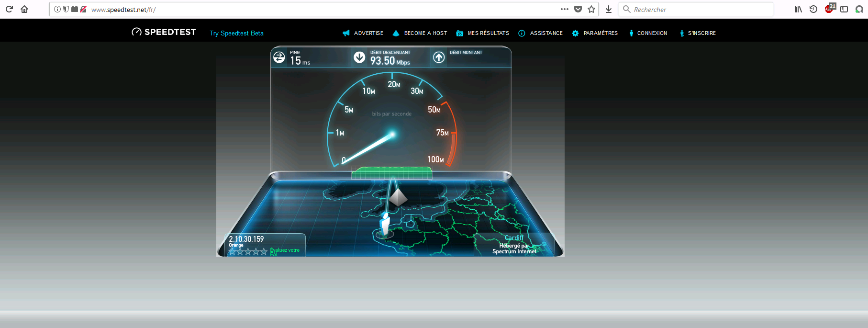Viewport: 868px width, 328px height.
Task: Open the S'INSCRIRE sign-up link
Action: 697,33
